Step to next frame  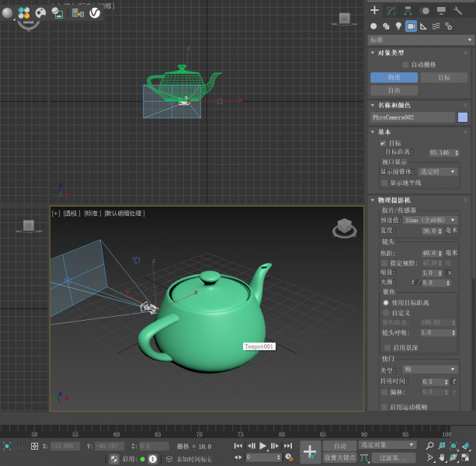[275, 446]
